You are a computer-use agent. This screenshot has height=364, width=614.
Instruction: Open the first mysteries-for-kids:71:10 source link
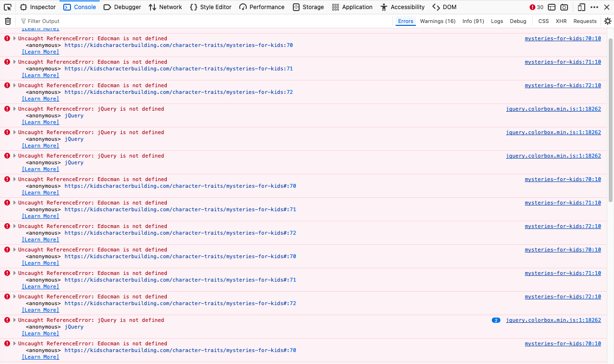pyautogui.click(x=563, y=62)
